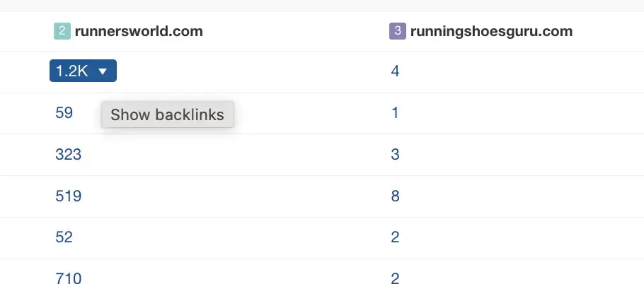
Task: Select the 3 in the runningshoesguru.com column
Action: pos(395,155)
